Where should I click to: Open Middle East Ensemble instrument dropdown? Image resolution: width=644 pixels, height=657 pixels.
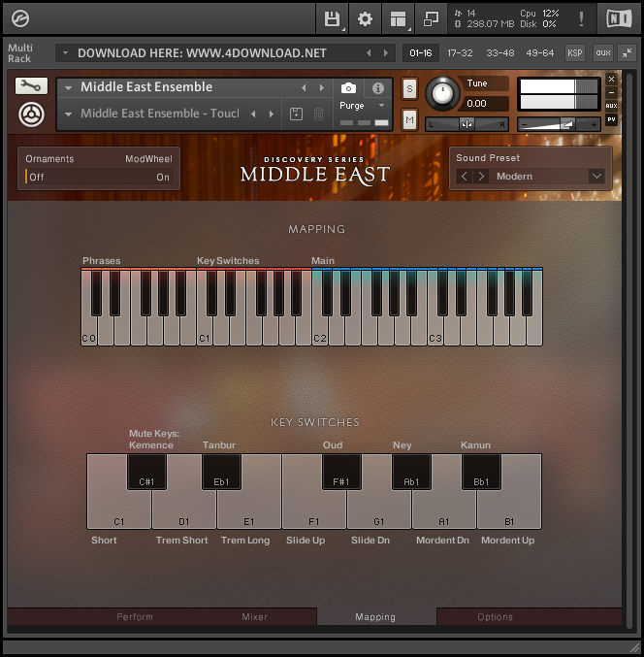[x=68, y=88]
